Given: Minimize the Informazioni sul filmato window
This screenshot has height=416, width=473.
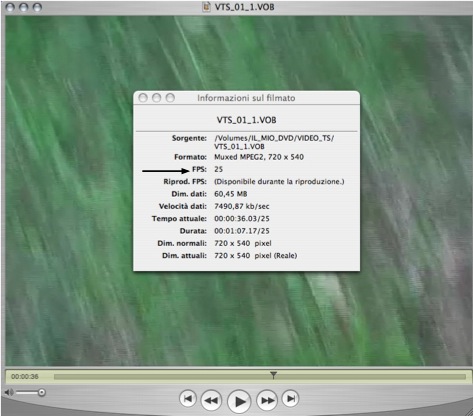Looking at the screenshot, I should pos(157,98).
